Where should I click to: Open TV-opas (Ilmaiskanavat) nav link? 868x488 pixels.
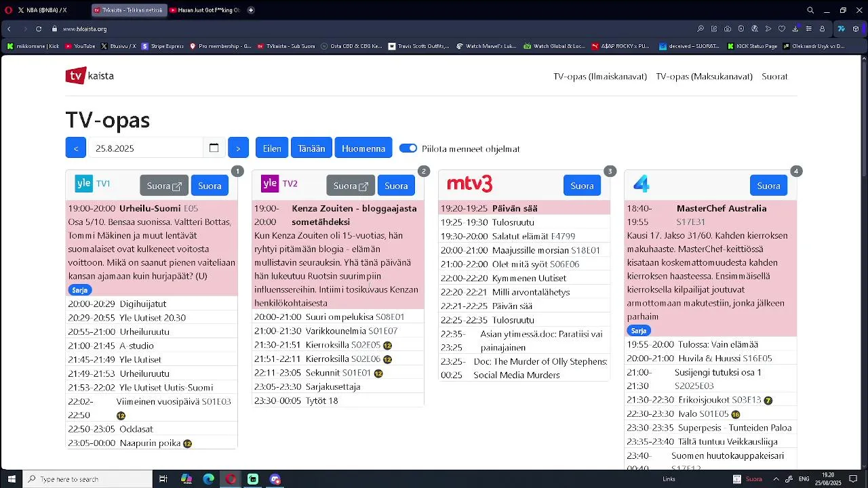point(600,77)
